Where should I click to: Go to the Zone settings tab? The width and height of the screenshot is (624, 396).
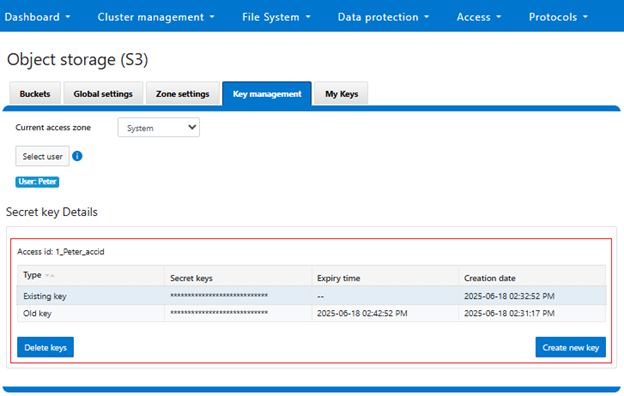pos(183,94)
